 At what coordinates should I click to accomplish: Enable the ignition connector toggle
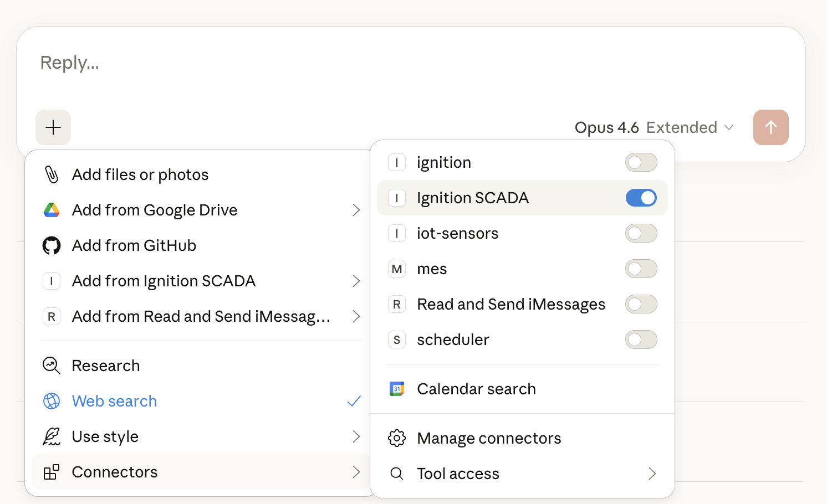(x=641, y=162)
